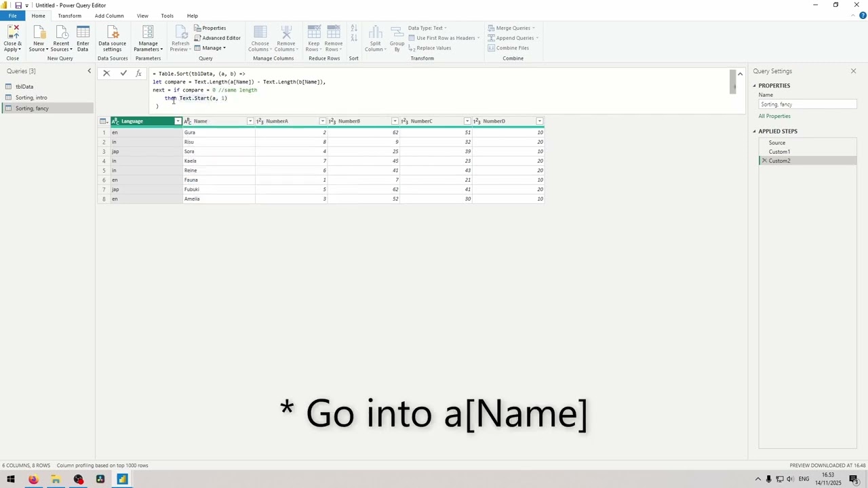The image size is (868, 488).
Task: Switch to the Add Column tab
Action: (x=109, y=16)
